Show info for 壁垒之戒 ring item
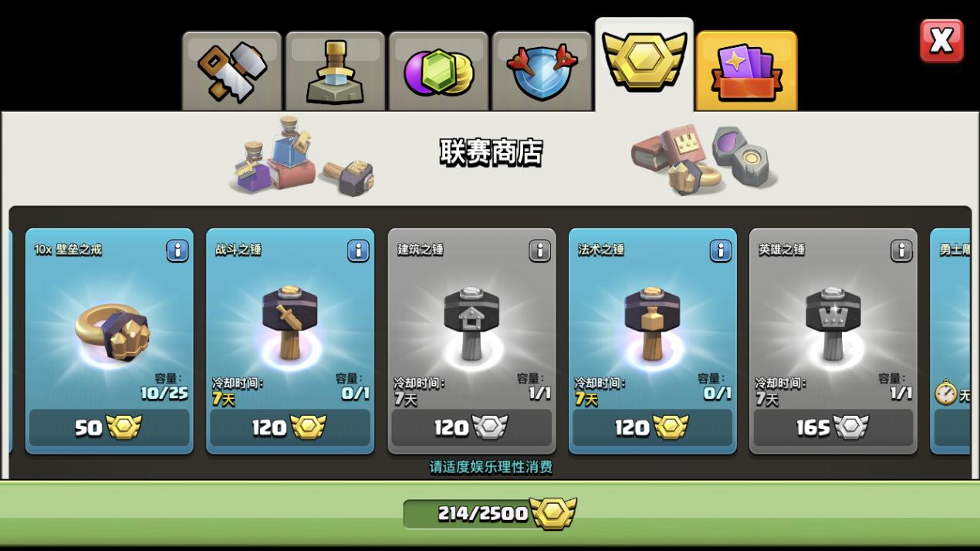This screenshot has width=980, height=551. pos(177,251)
